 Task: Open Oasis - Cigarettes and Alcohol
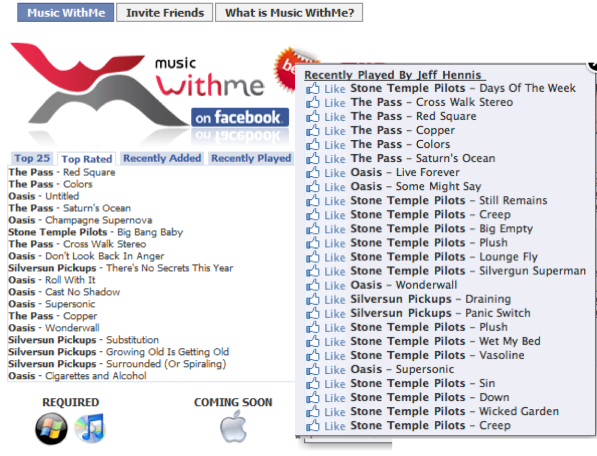[x=77, y=376]
